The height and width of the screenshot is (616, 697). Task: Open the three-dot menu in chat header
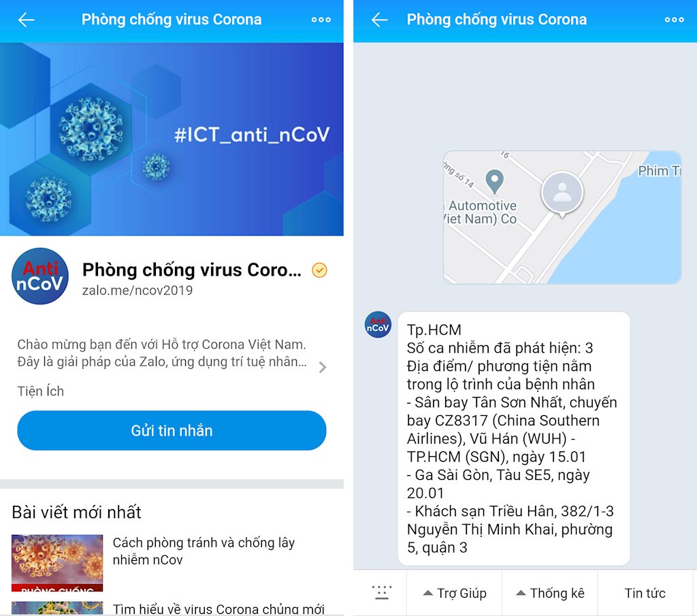pyautogui.click(x=674, y=20)
